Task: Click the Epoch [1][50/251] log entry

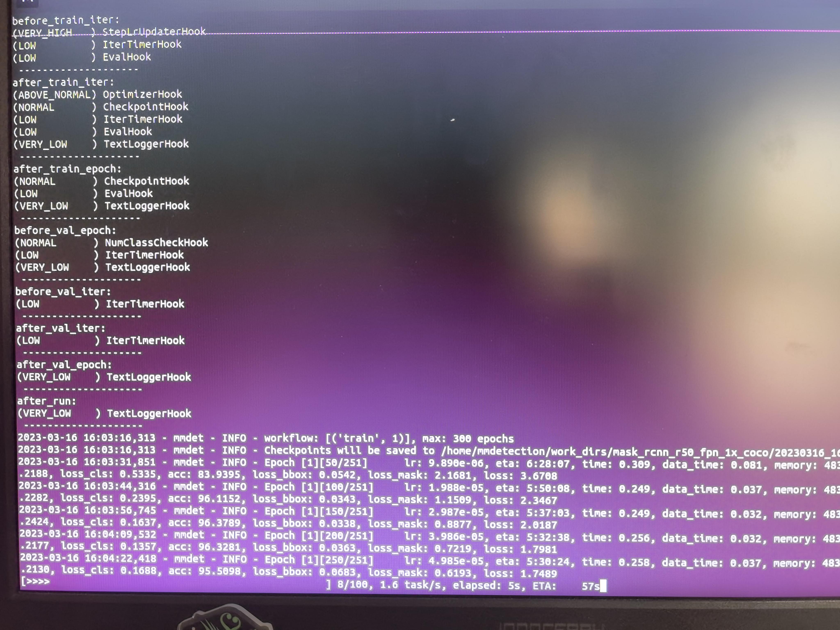Action: [316, 463]
